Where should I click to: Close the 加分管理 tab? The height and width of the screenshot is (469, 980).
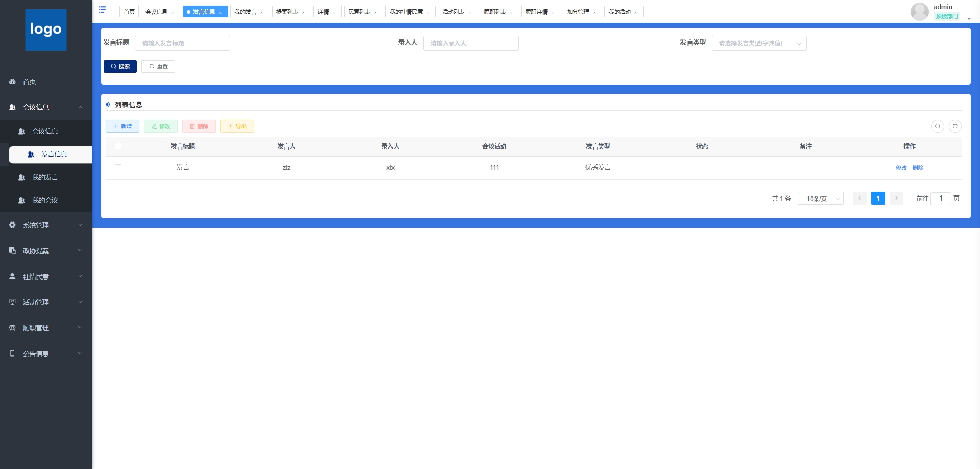(595, 12)
